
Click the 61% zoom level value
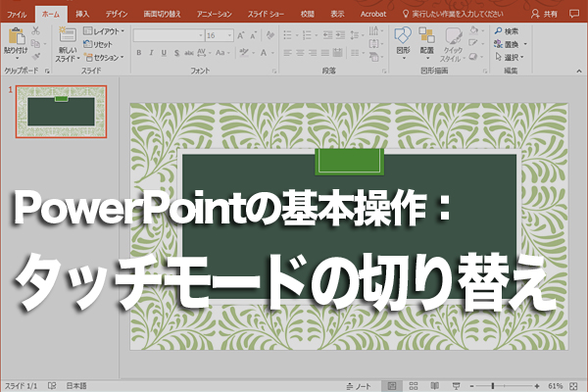(556, 386)
